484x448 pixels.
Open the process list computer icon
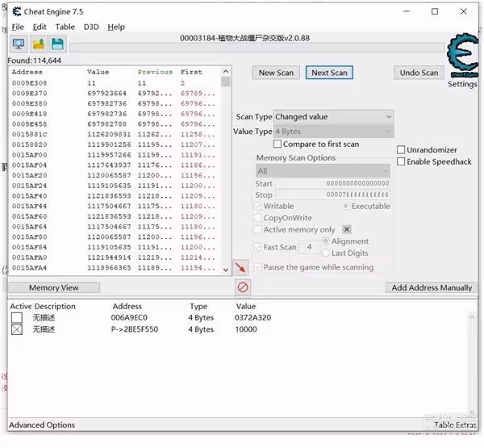pos(19,44)
